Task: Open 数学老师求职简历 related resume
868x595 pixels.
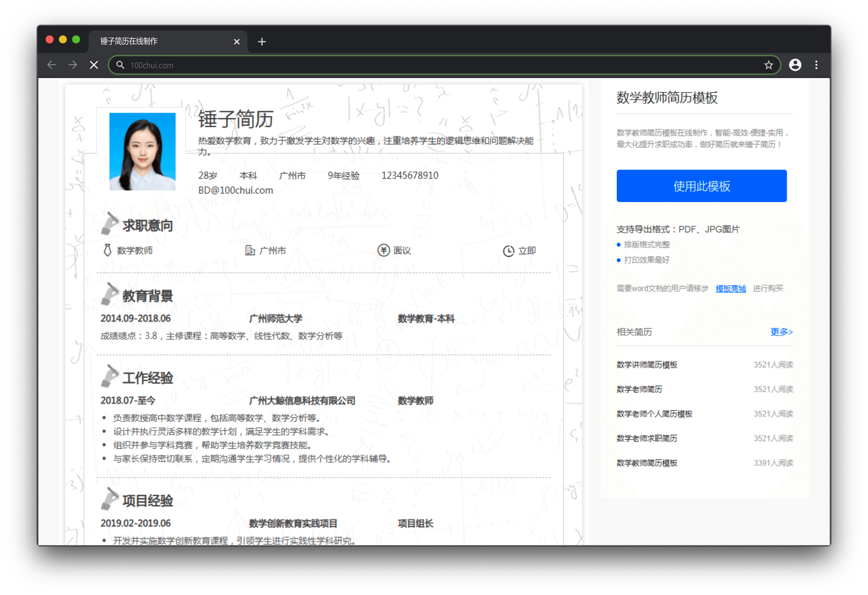Action: click(x=646, y=438)
